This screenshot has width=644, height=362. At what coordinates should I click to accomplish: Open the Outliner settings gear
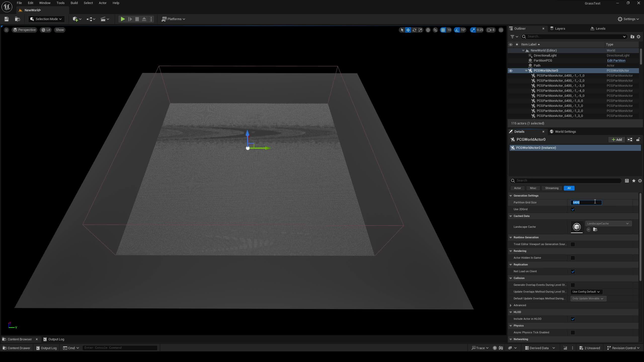(638, 37)
